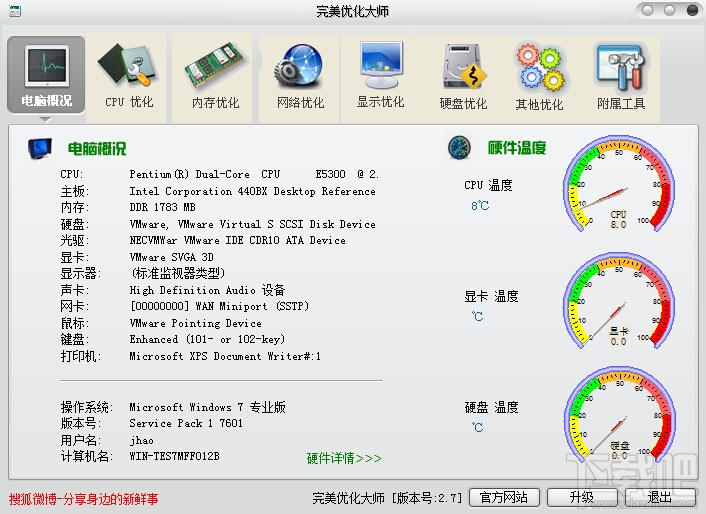Click the (标准监视器类型) monitor value
706x514 pixels.
(177, 273)
